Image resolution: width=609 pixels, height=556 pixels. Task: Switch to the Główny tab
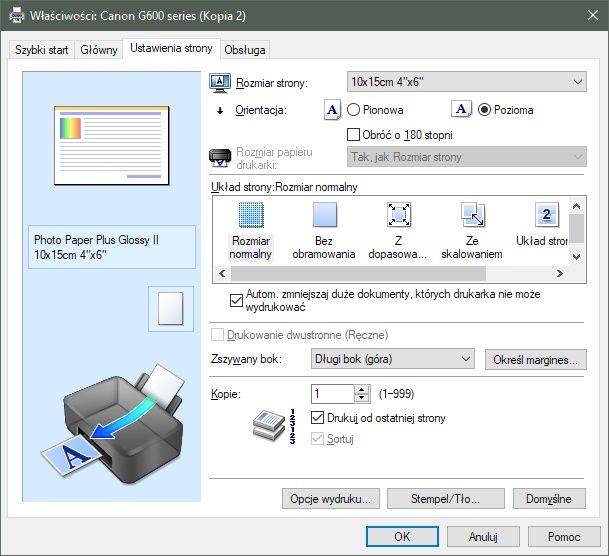(99, 50)
